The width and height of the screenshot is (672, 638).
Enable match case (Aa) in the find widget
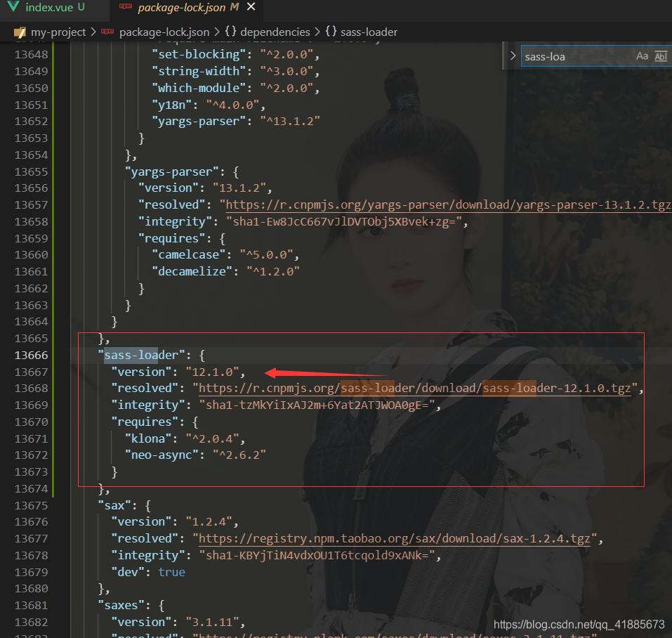642,56
